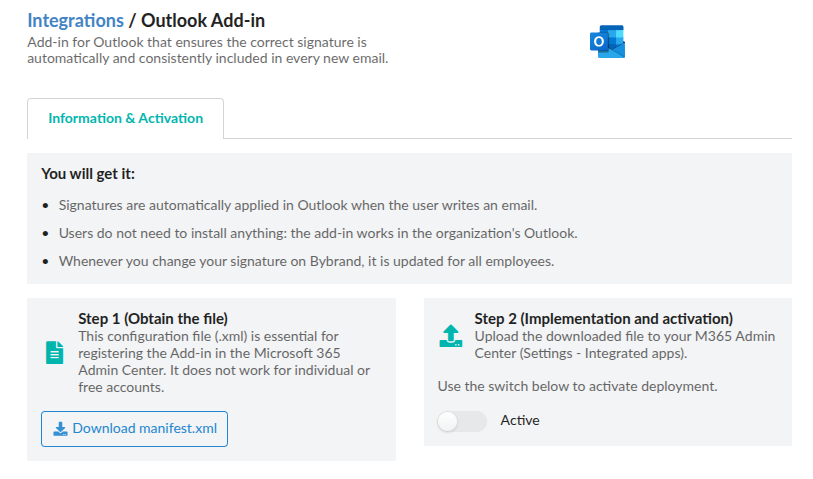This screenshot has height=479, width=813.
Task: Enable the Active deployment switch
Action: 461,421
